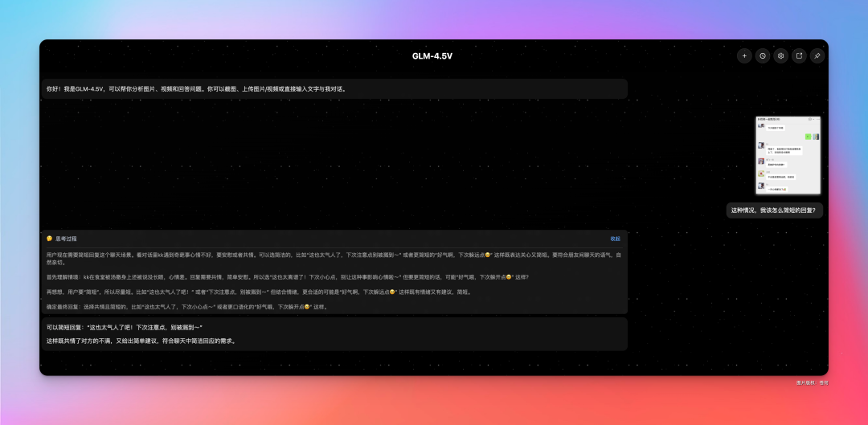
Task: Click thinking paragraph starting 首先理解情境
Action: (287, 277)
